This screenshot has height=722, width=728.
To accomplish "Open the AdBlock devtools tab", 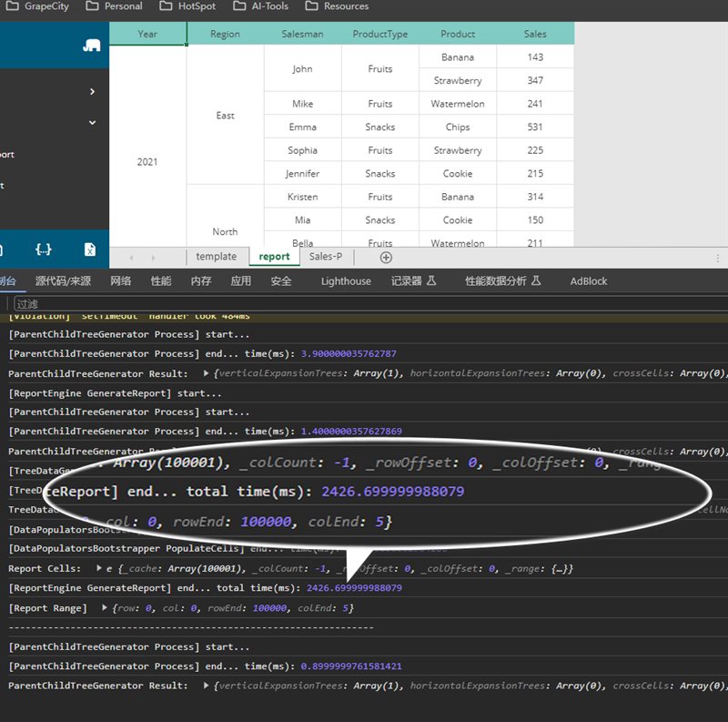I will point(588,281).
